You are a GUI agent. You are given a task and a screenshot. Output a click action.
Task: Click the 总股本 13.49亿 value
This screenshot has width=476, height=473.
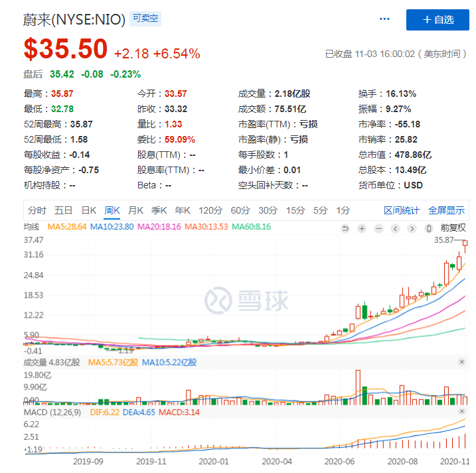tap(410, 170)
